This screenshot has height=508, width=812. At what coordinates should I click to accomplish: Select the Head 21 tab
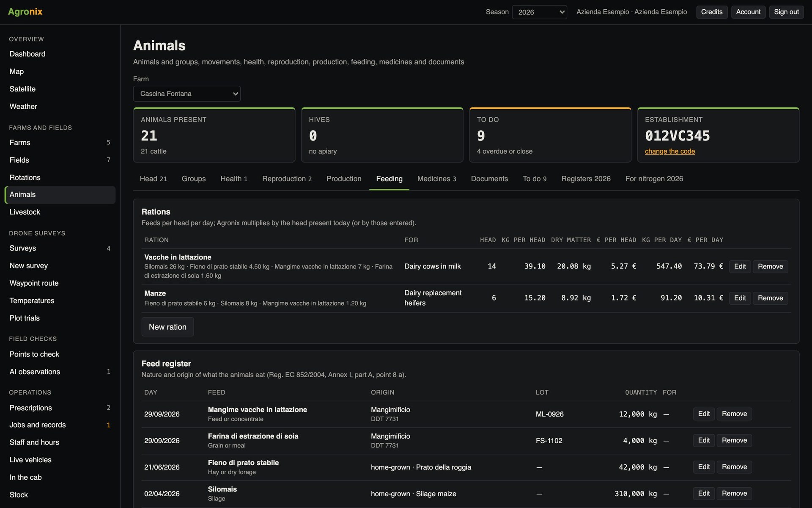click(x=153, y=179)
